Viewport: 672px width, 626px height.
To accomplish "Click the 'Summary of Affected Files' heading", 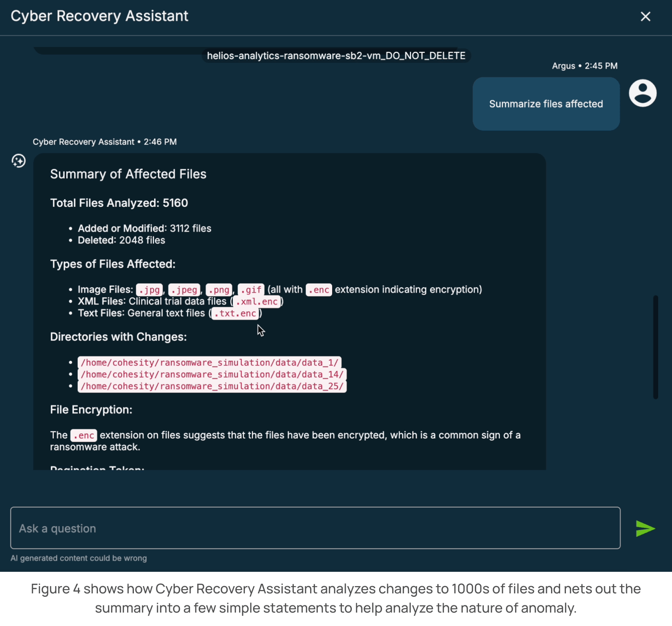I will click(x=128, y=174).
